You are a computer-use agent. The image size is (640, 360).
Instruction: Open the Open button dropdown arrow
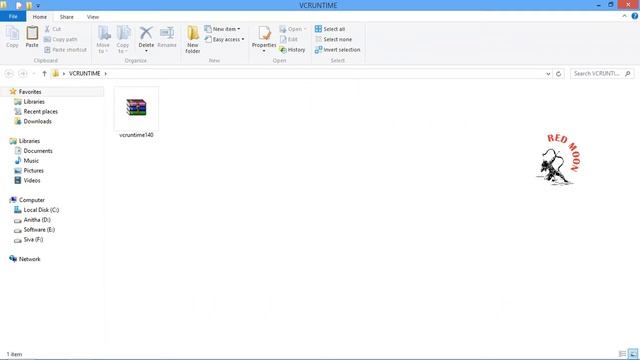305,29
